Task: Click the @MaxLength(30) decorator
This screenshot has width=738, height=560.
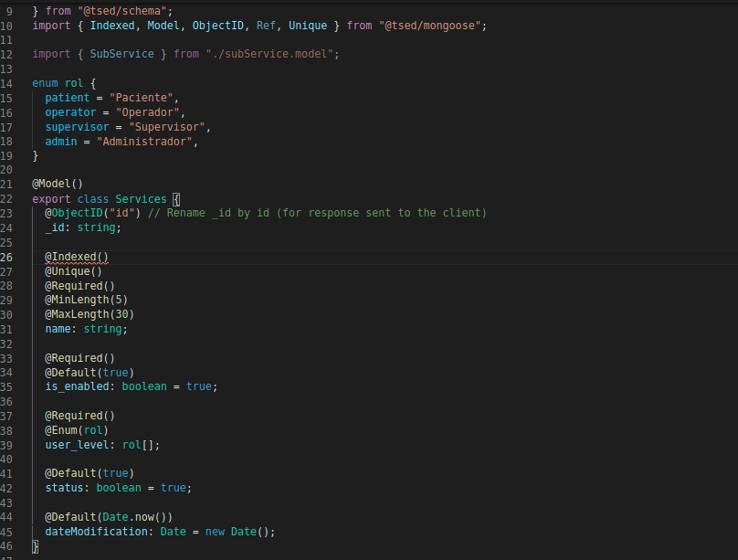Action: (90, 314)
